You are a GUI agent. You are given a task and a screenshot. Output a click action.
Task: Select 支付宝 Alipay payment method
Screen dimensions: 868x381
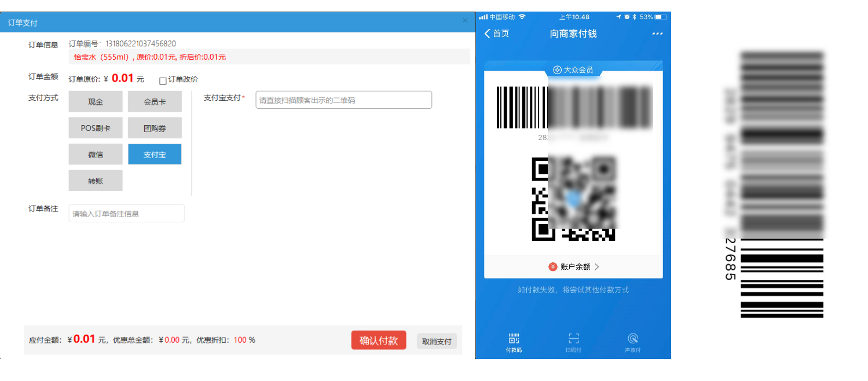[x=155, y=155]
